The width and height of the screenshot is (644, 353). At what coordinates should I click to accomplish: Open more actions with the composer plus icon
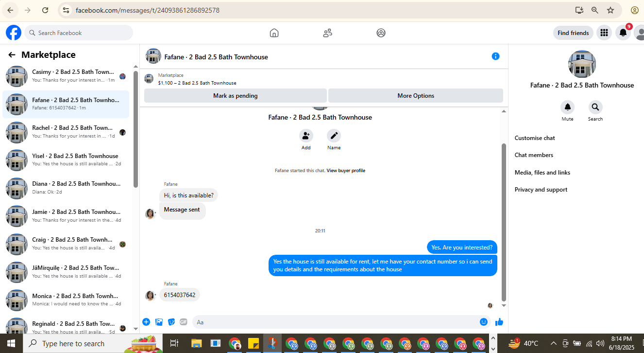point(146,322)
